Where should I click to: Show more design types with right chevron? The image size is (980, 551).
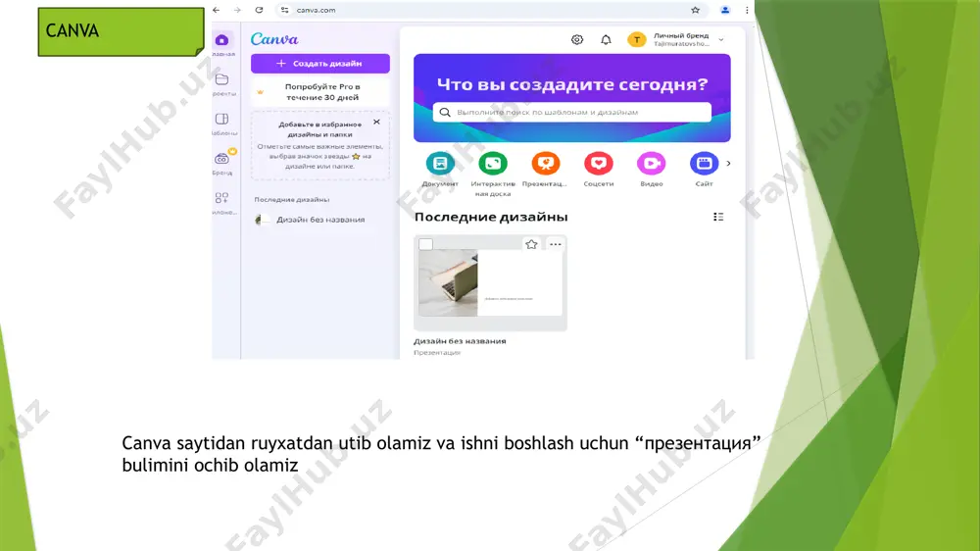tap(728, 163)
